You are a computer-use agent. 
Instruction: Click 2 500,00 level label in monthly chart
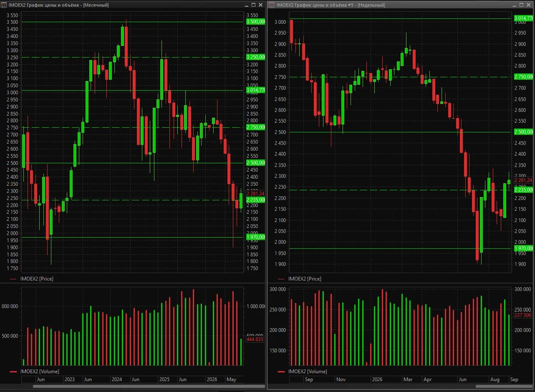(x=255, y=163)
